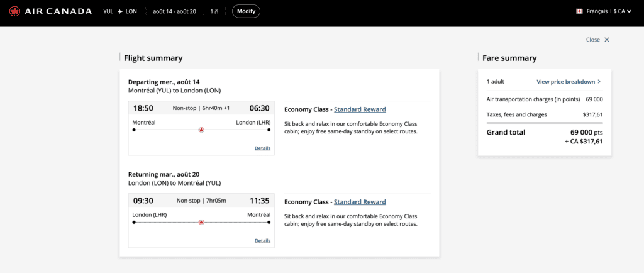
Task: Open the Standard Reward link for the departing flight
Action: 360,109
